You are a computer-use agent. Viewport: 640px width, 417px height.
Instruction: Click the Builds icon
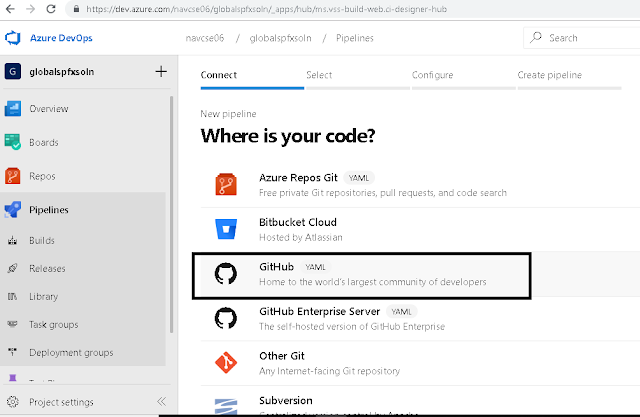pos(13,240)
